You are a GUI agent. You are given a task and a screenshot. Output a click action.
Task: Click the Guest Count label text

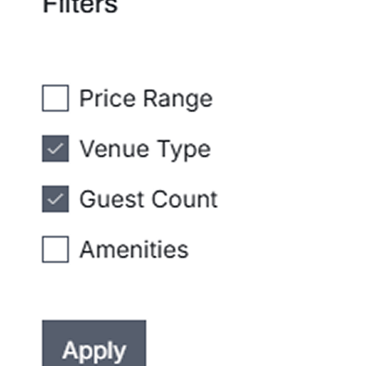pyautogui.click(x=148, y=199)
